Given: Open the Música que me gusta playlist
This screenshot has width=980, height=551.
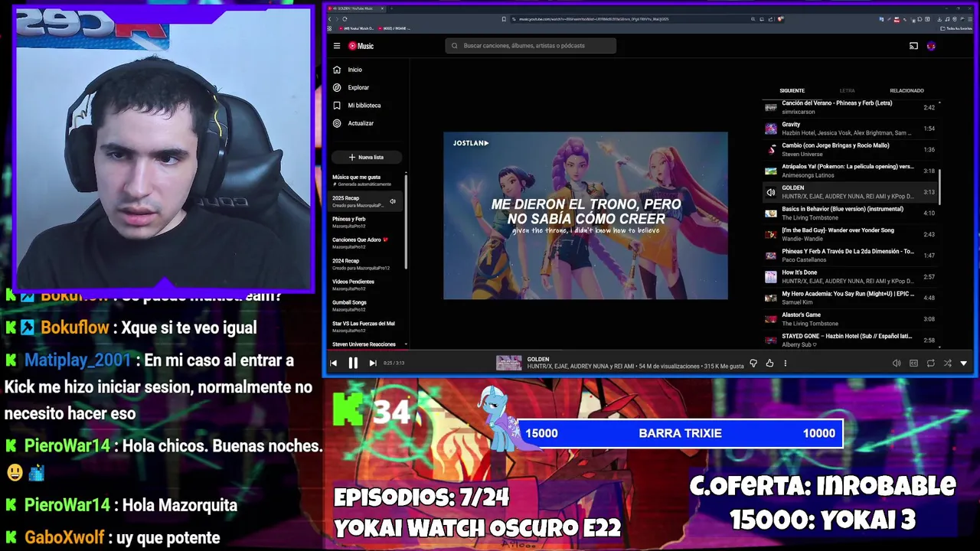Looking at the screenshot, I should 366,181.
